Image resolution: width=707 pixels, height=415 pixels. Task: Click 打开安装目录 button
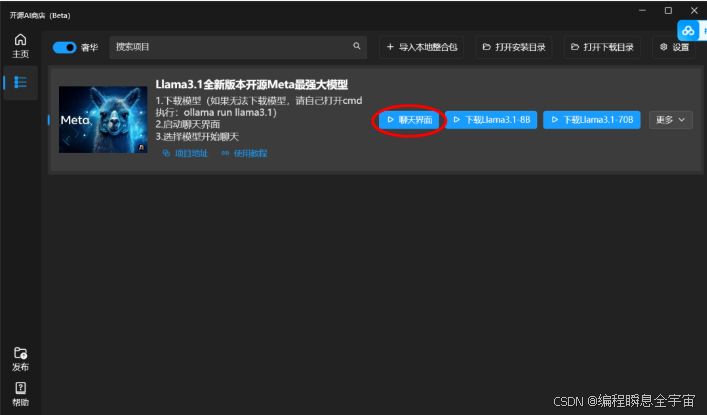tap(514, 47)
